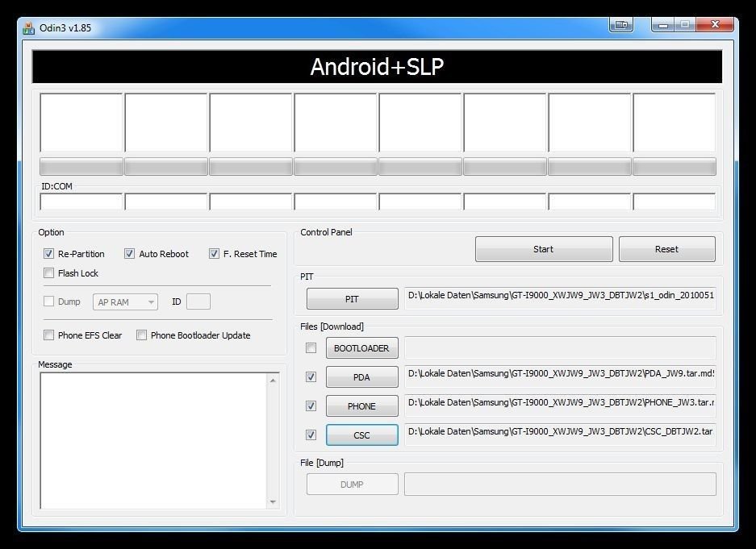Click the Message box scroll up arrow
Screen dimensions: 756x549
pos(273,381)
